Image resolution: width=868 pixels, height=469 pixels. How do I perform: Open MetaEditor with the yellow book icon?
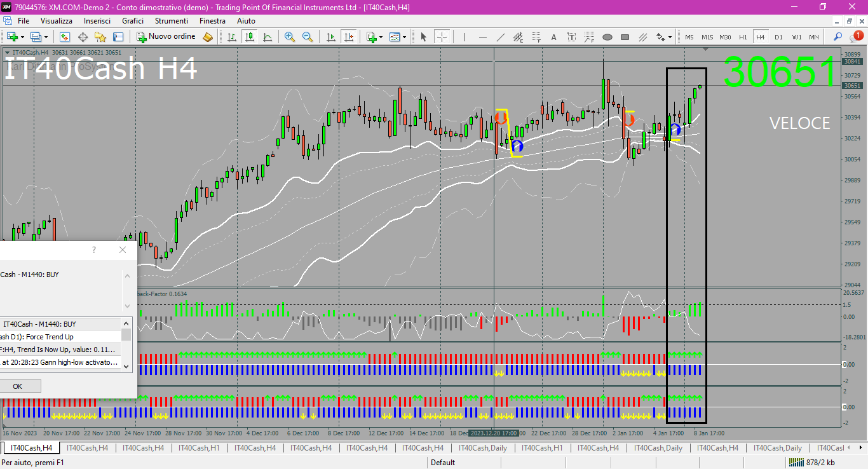point(208,37)
